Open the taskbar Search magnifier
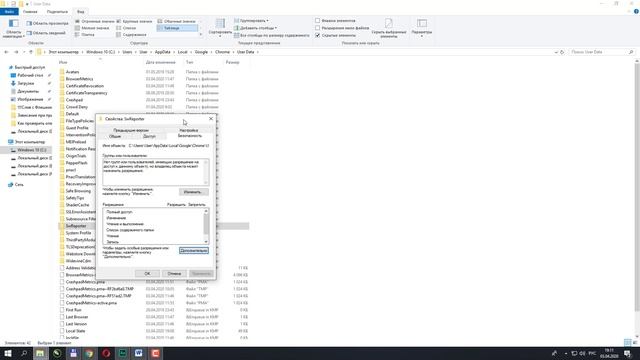 point(24,353)
